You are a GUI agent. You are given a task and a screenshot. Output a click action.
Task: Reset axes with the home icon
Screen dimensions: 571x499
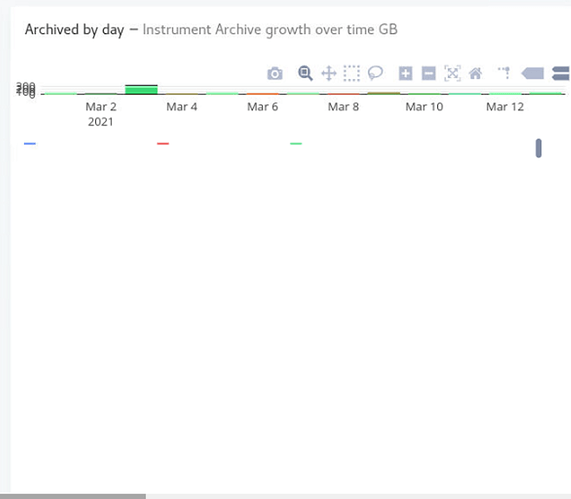pyautogui.click(x=475, y=74)
